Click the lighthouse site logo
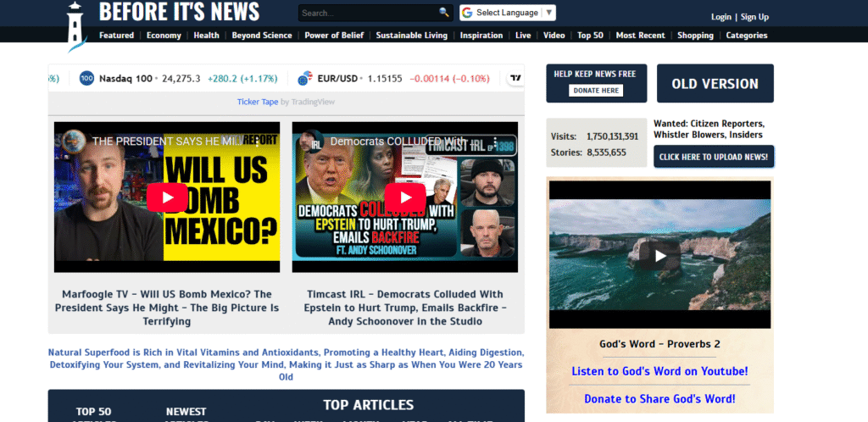This screenshot has width=868, height=422. pos(76,26)
